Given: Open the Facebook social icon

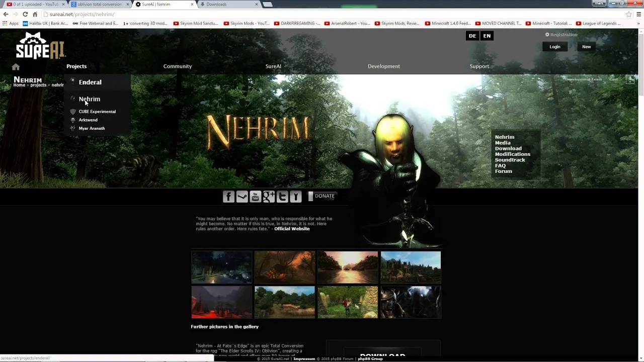Looking at the screenshot, I should click(x=228, y=197).
